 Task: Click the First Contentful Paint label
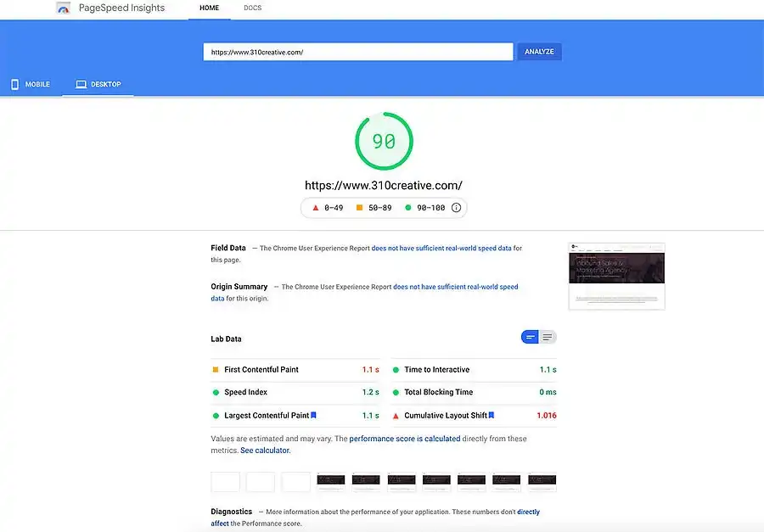point(261,370)
